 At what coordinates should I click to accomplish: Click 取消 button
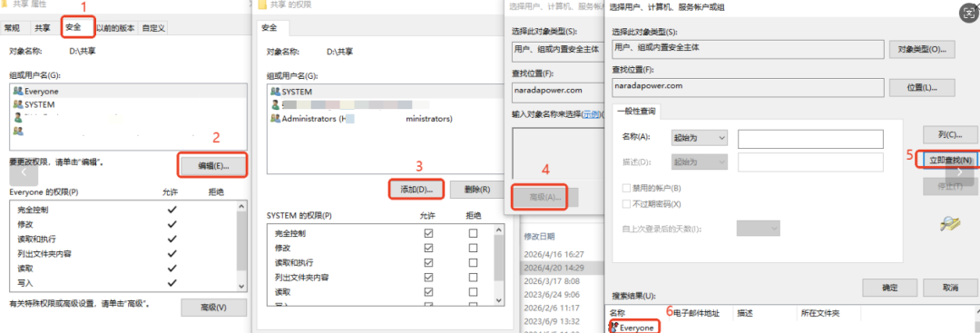pyautogui.click(x=950, y=288)
